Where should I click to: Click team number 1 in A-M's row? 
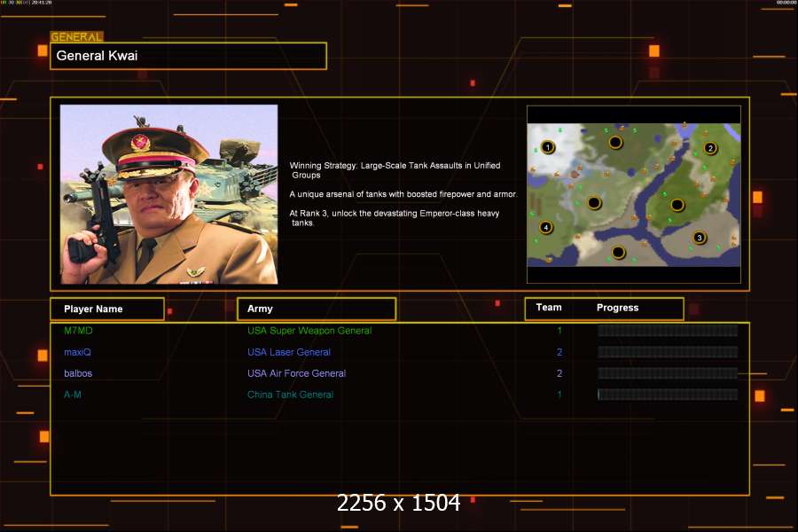point(559,395)
